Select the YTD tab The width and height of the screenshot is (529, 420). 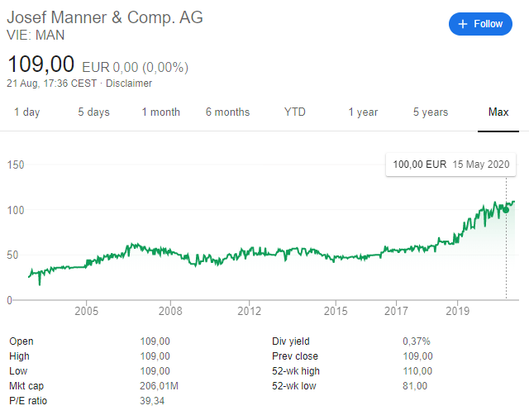pos(295,112)
